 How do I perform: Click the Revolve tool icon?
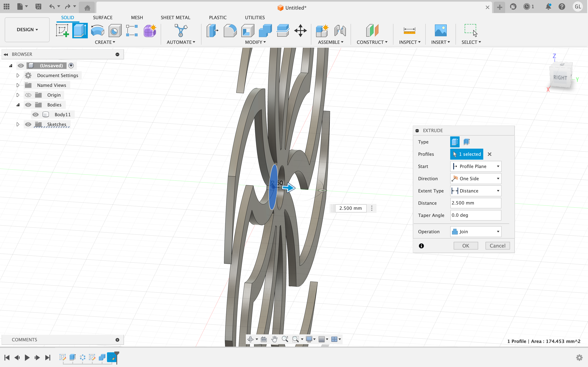tap(97, 31)
